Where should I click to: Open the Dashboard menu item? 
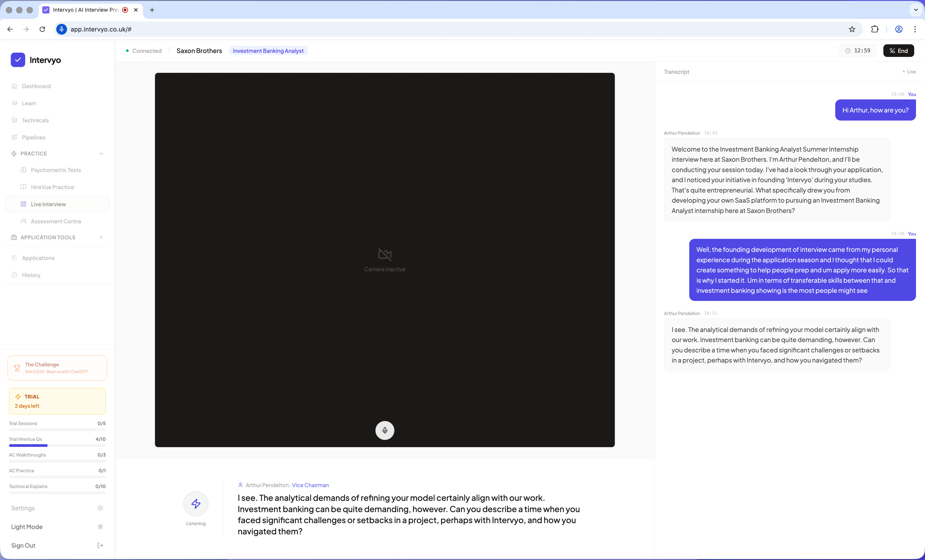(x=57, y=86)
